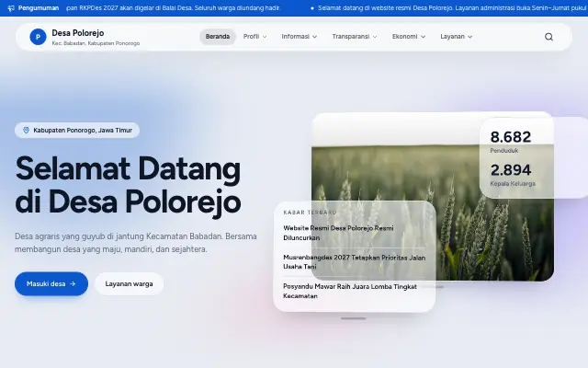Click the Kec. Babadan, Kabupaten Ponorogo subtitle
The height and width of the screenshot is (368, 588).
(x=96, y=43)
